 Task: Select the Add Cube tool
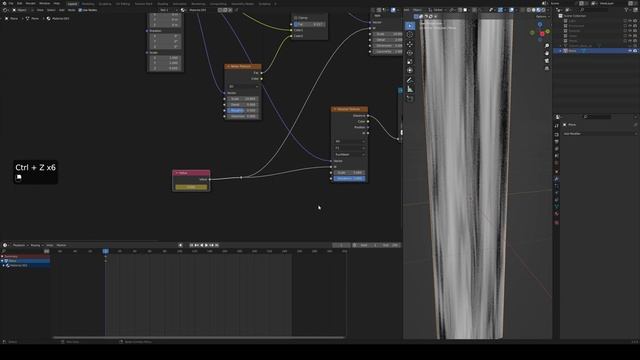point(410,99)
